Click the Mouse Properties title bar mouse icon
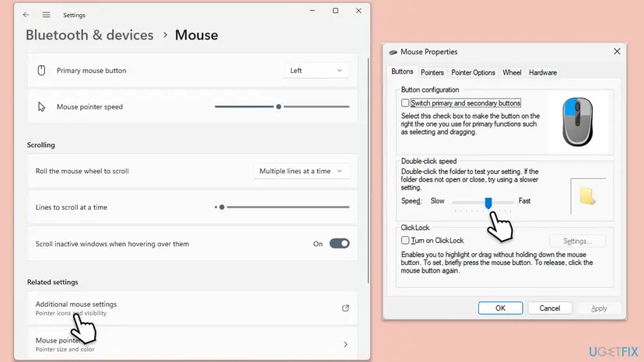This screenshot has width=644, height=362. [393, 52]
